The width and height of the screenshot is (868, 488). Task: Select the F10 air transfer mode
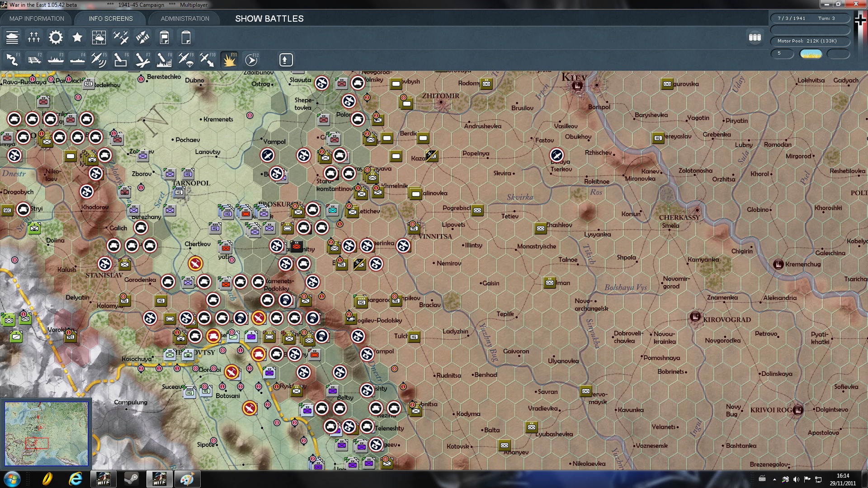pos(208,60)
